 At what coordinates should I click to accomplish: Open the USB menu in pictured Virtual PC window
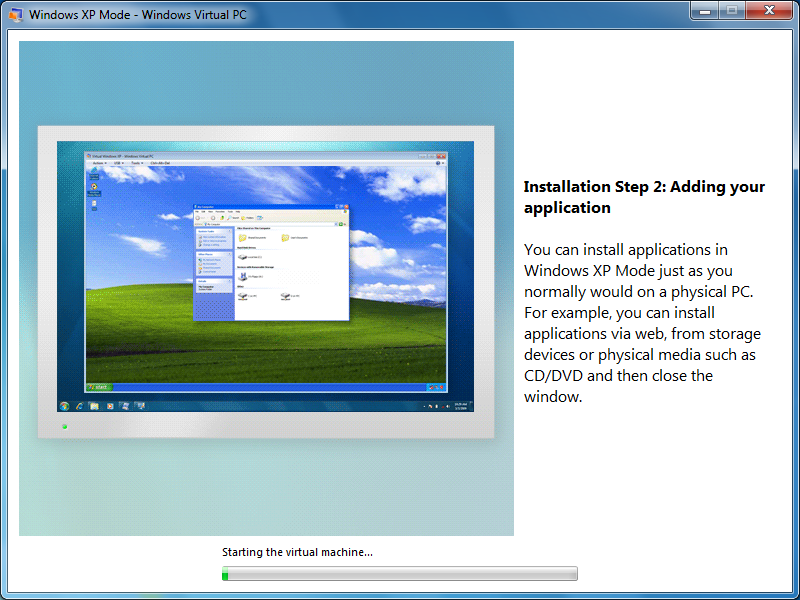tap(118, 162)
